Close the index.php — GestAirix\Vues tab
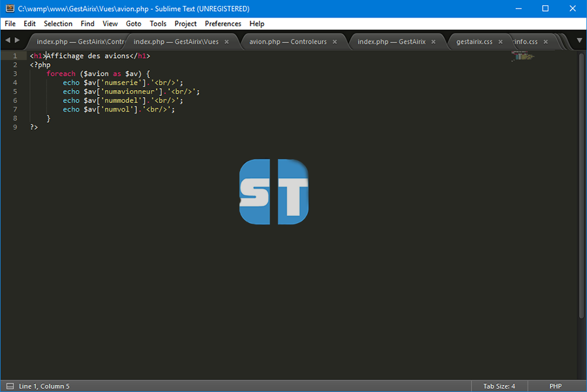The height and width of the screenshot is (392, 587). tap(226, 42)
